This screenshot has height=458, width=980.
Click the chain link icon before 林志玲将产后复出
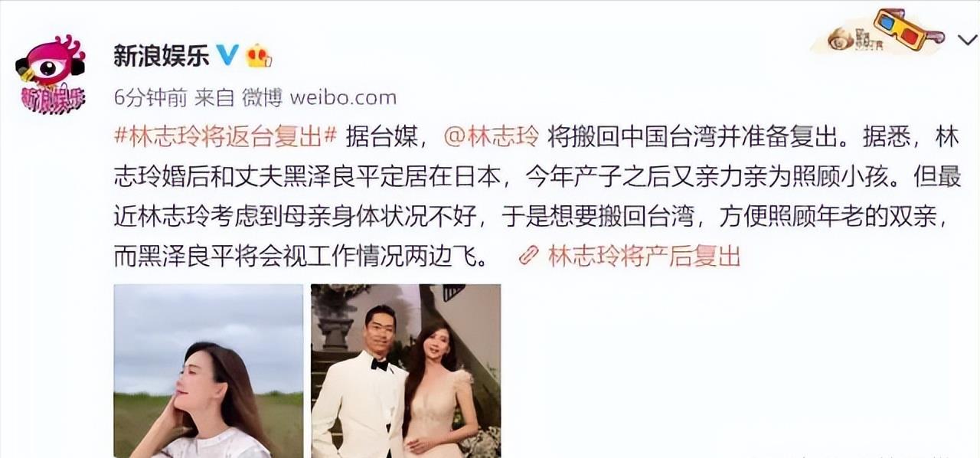coord(529,256)
